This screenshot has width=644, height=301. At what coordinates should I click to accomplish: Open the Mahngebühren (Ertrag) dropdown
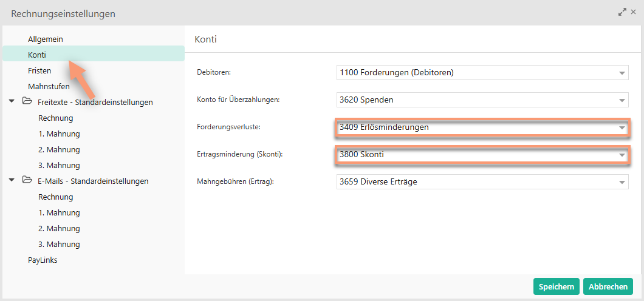coord(482,181)
